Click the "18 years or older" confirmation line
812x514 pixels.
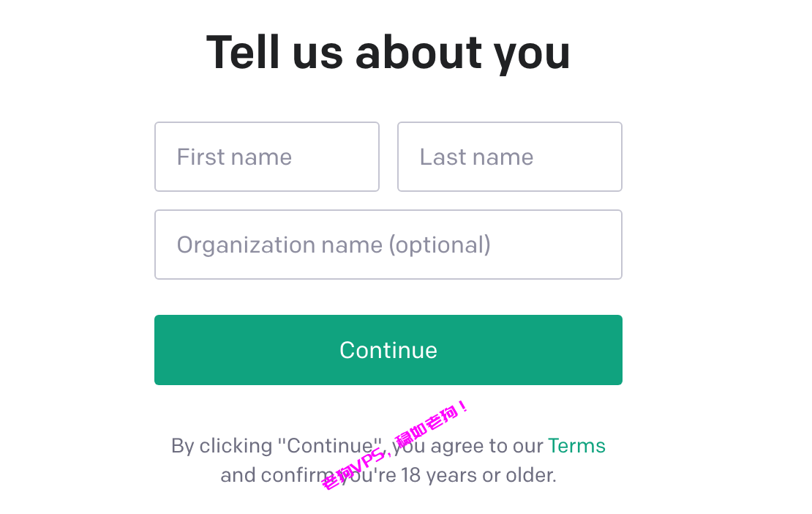click(388, 475)
